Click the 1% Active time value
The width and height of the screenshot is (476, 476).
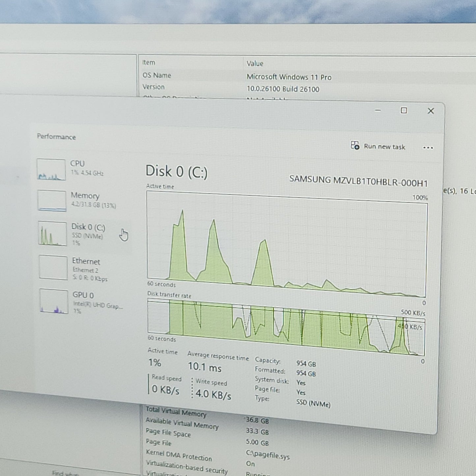point(154,363)
